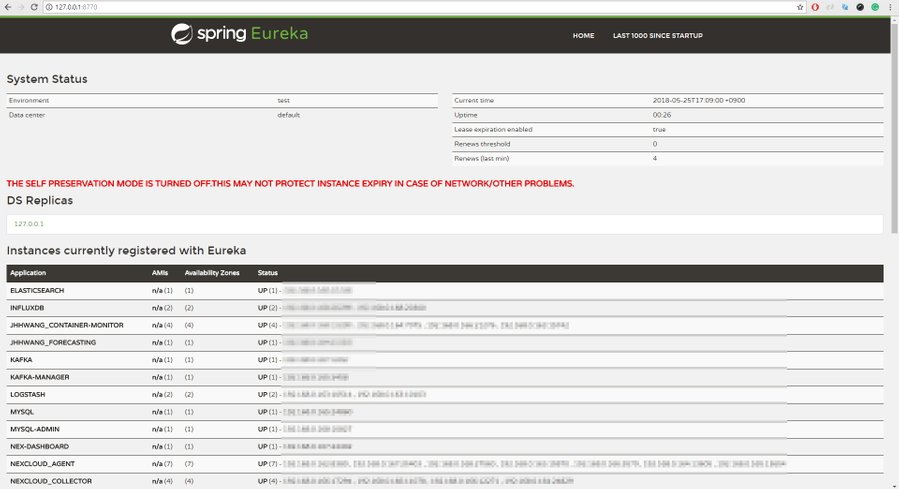Focus the address bar showing 127.0.0.1:8770
The width and height of the screenshot is (899, 489).
[x=424, y=7]
